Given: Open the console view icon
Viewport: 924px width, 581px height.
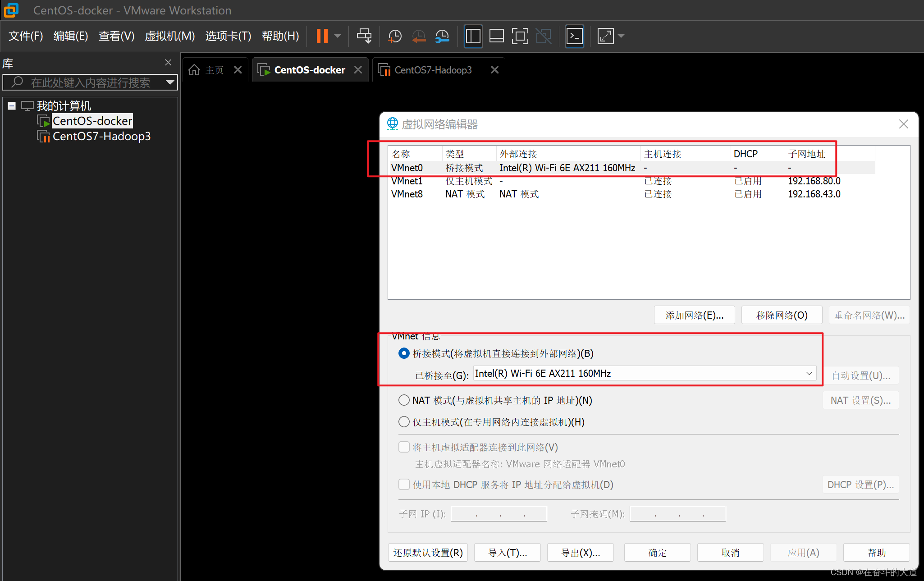Looking at the screenshot, I should point(575,36).
